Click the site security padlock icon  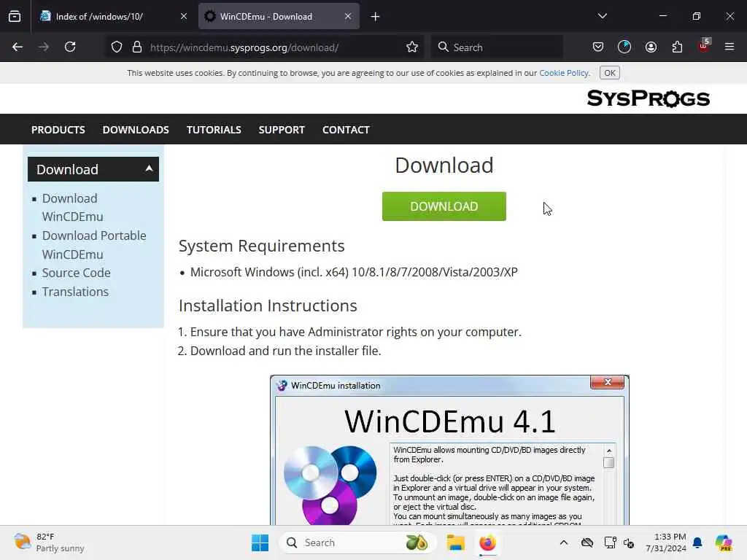(137, 47)
